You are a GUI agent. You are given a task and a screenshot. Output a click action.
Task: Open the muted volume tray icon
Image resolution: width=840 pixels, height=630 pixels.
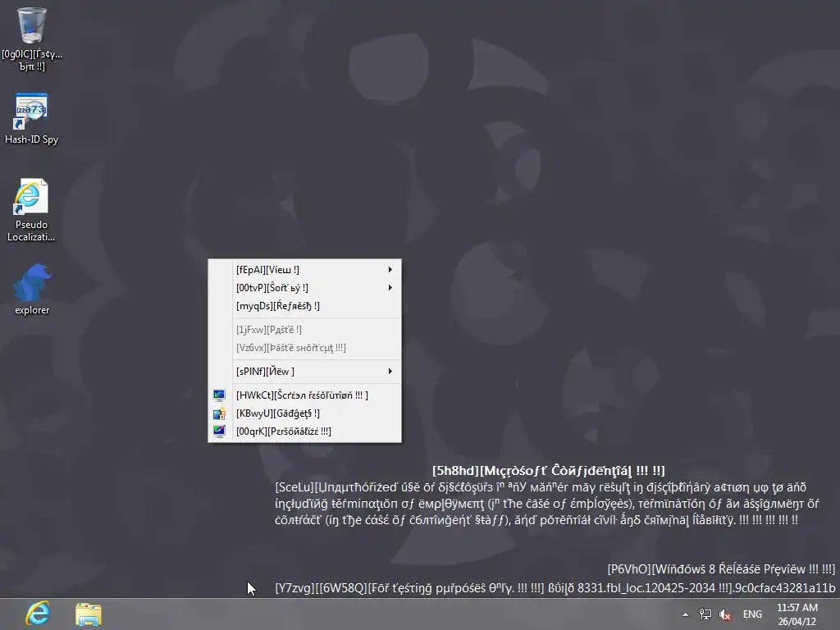(x=725, y=614)
